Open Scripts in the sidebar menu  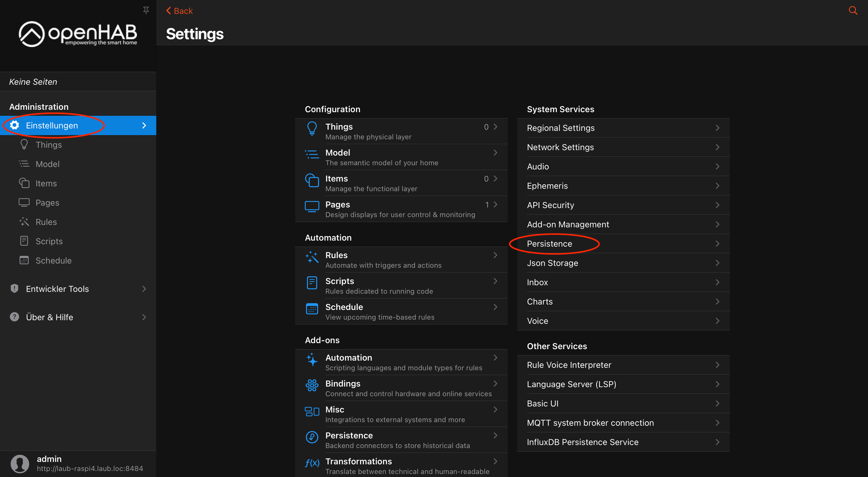(49, 241)
